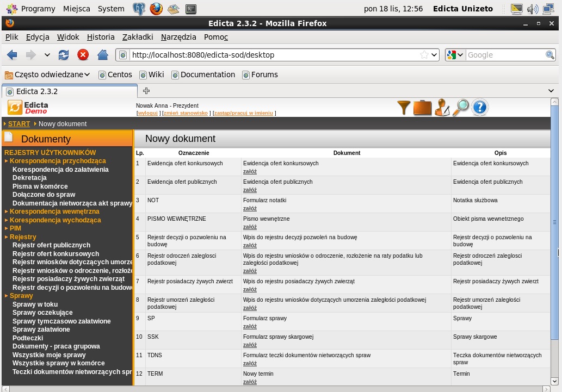Expand the Często odwiedzane bookmarks folder
The width and height of the screenshot is (562, 392).
(47, 74)
